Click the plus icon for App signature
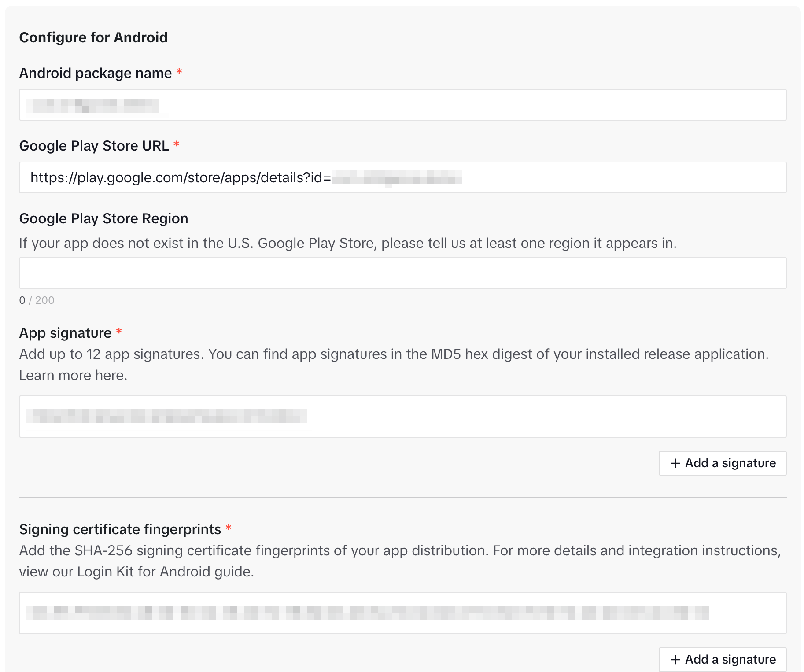804x672 pixels. [x=675, y=463]
